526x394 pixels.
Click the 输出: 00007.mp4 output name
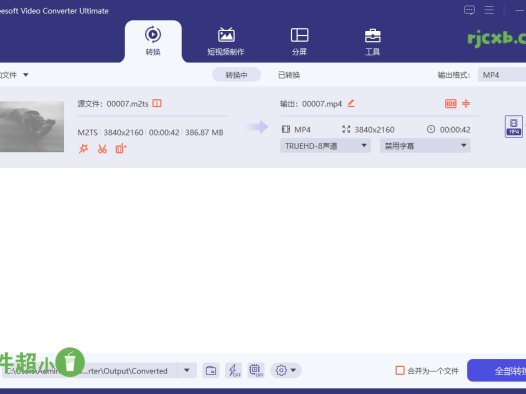pyautogui.click(x=311, y=104)
